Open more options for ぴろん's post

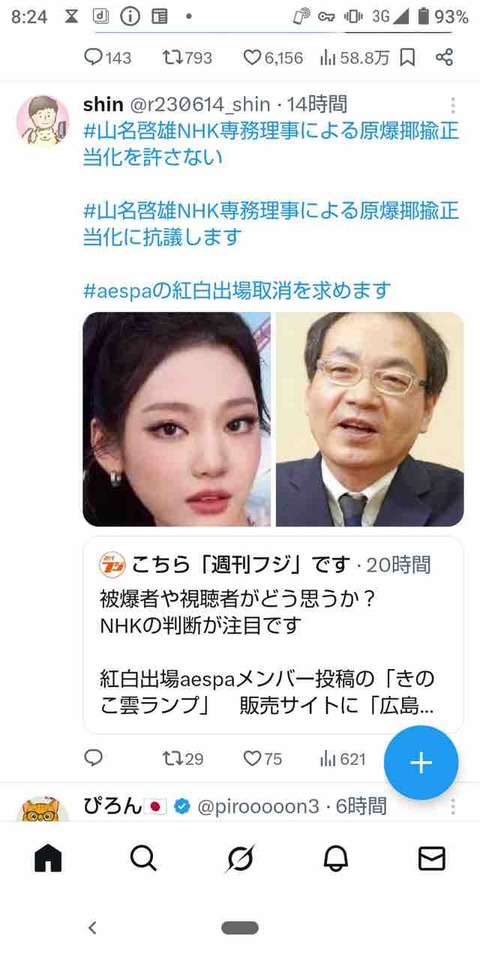452,806
